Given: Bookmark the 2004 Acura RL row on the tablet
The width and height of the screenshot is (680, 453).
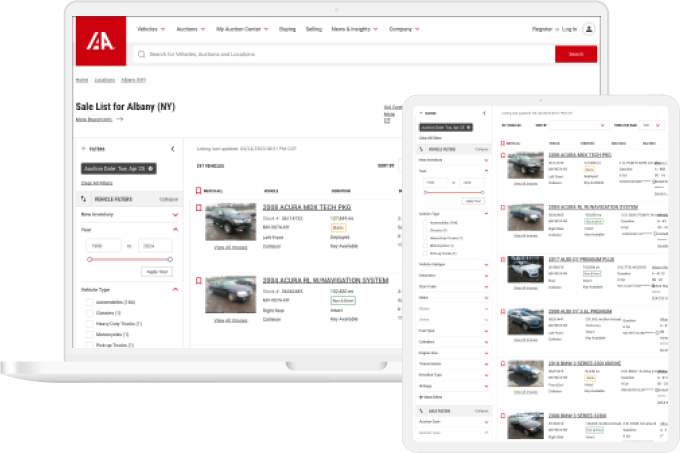Looking at the screenshot, I should pyautogui.click(x=503, y=208).
